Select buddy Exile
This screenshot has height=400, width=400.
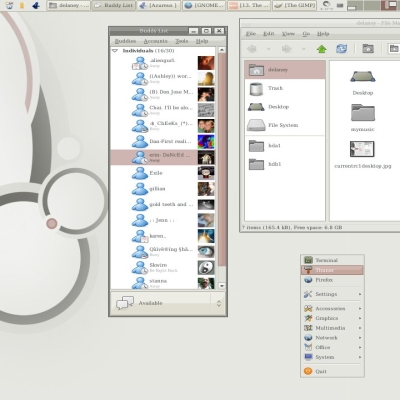[163, 173]
